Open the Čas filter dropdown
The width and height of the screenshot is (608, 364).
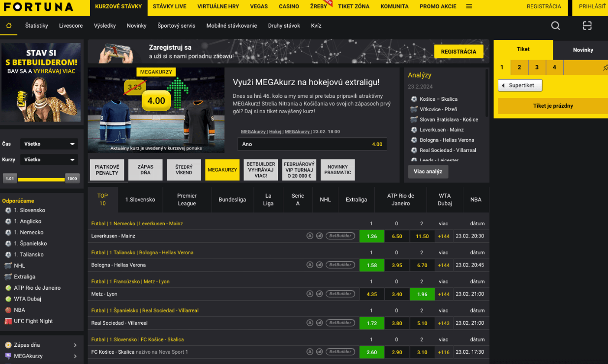click(x=49, y=144)
